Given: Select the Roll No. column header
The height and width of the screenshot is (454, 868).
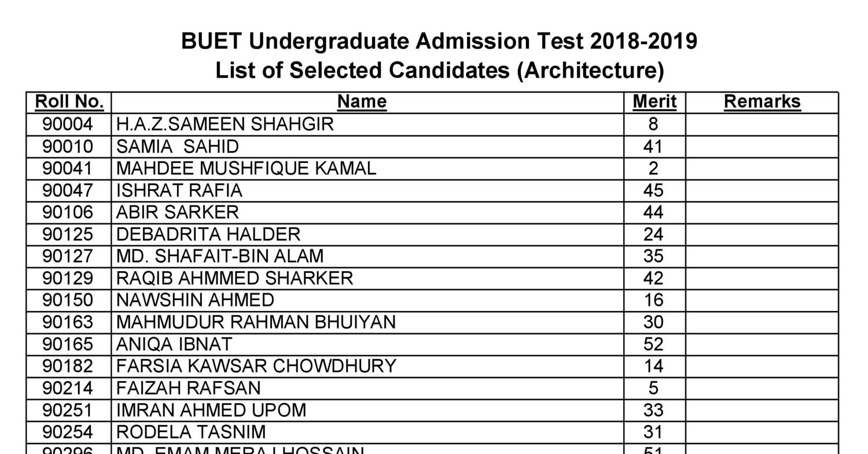Looking at the screenshot, I should [69, 102].
